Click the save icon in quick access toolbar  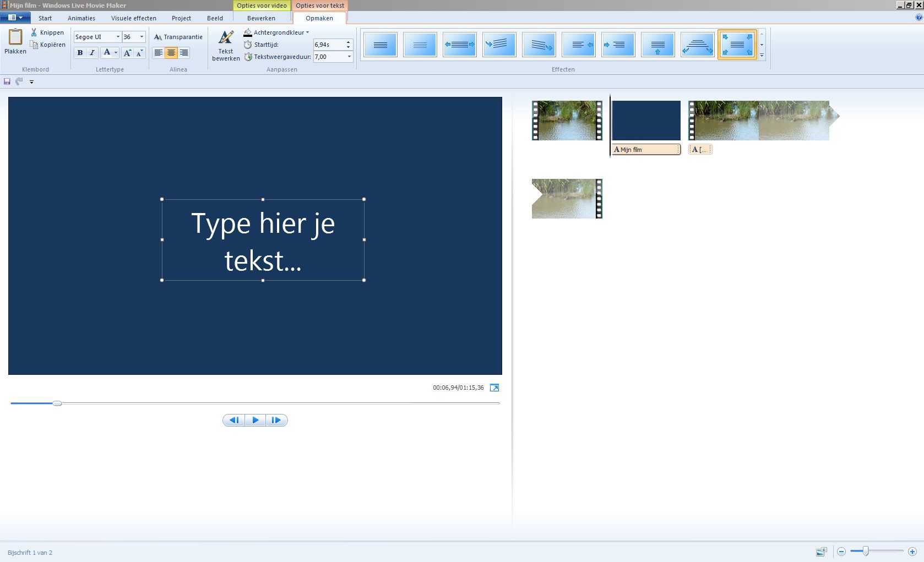click(x=7, y=81)
